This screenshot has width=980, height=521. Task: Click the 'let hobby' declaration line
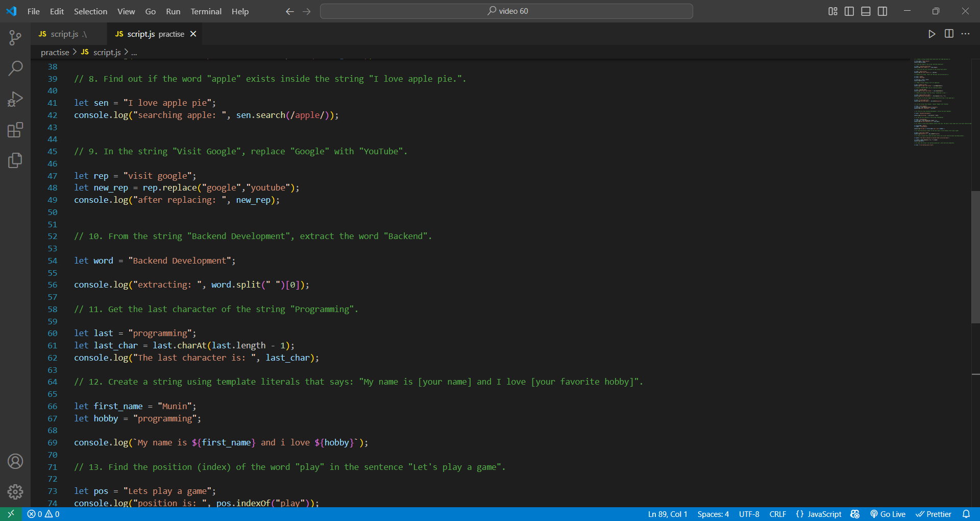pyautogui.click(x=138, y=418)
